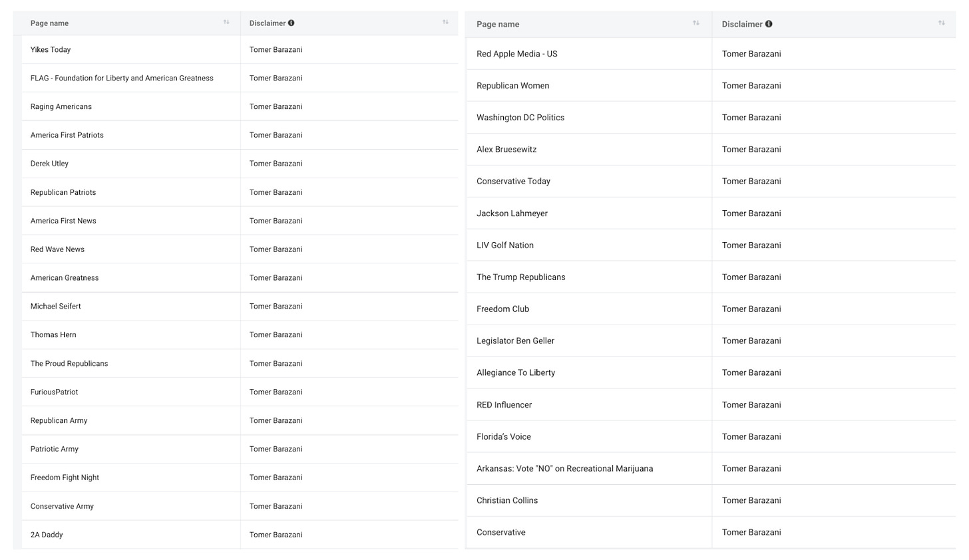Click the RED Influencer entry

pos(504,405)
